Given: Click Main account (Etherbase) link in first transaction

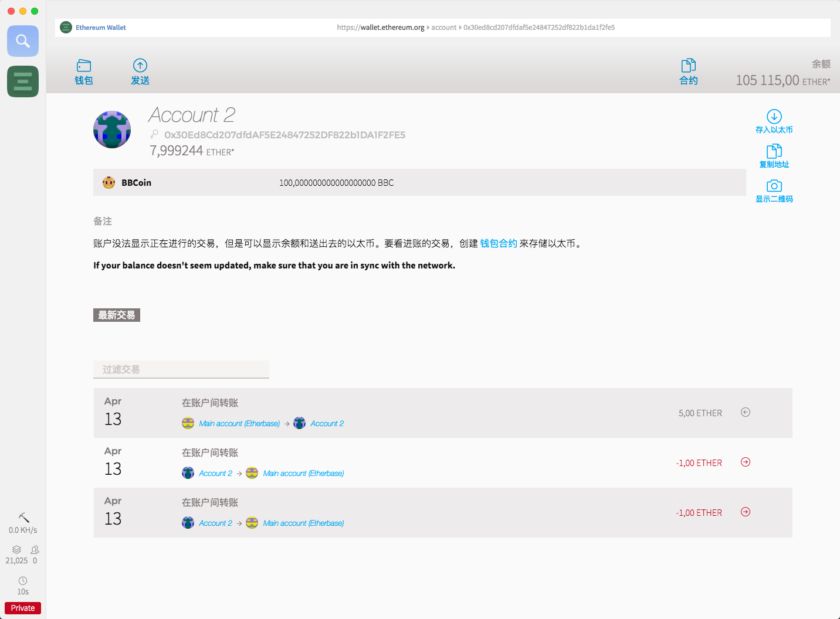Looking at the screenshot, I should [x=239, y=423].
